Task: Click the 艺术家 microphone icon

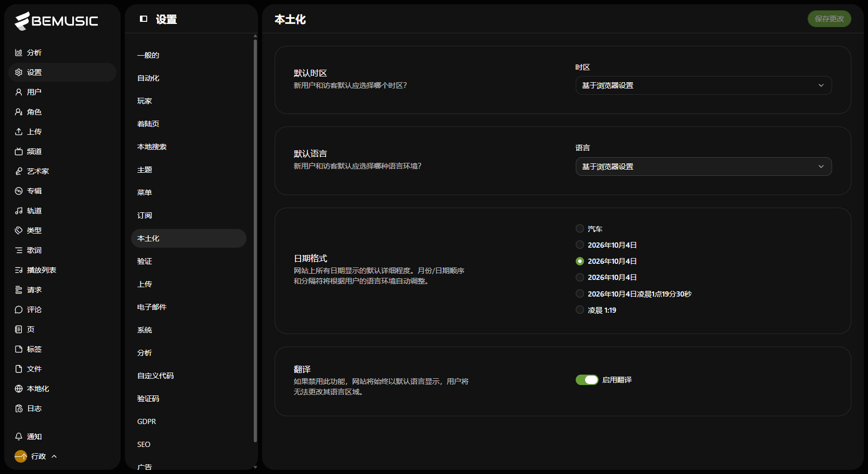Action: click(x=19, y=171)
